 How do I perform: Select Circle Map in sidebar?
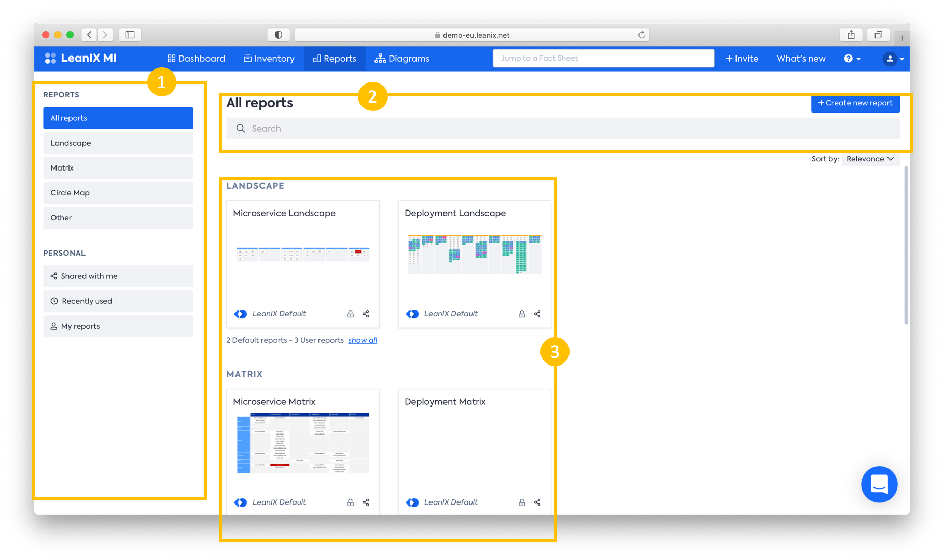[x=118, y=193]
